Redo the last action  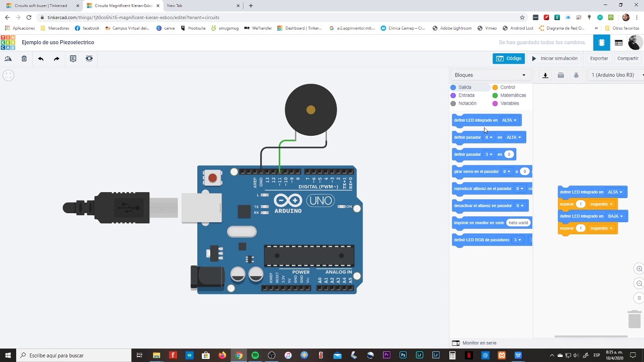pos(56,59)
